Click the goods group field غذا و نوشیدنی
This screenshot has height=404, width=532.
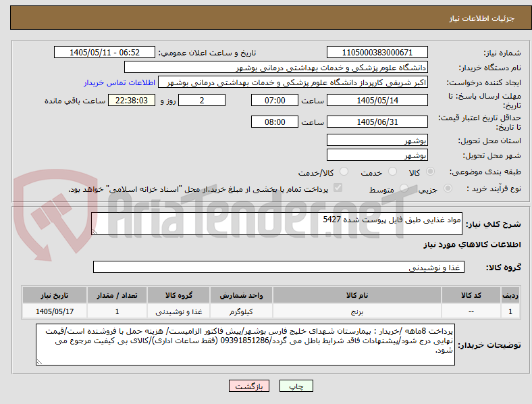coord(279,267)
